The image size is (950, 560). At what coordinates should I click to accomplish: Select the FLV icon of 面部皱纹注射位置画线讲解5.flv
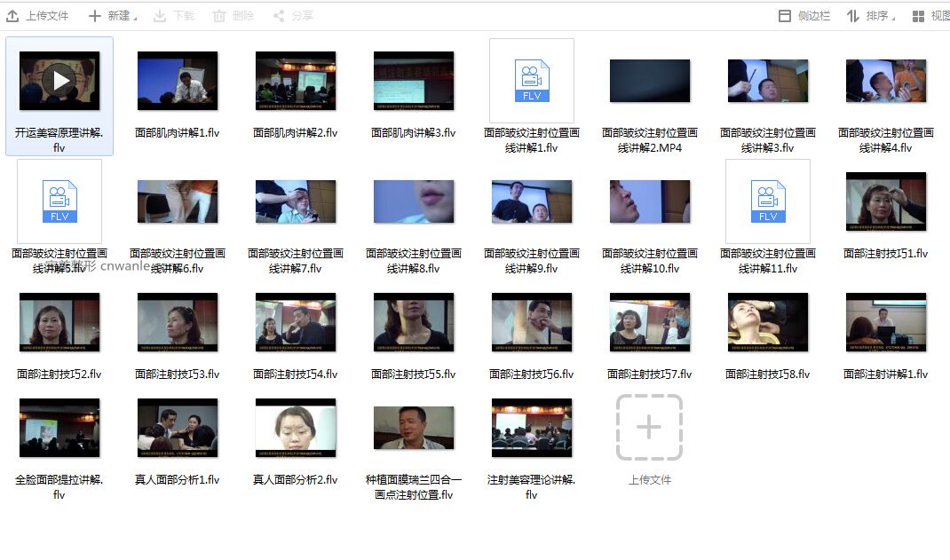tap(59, 201)
